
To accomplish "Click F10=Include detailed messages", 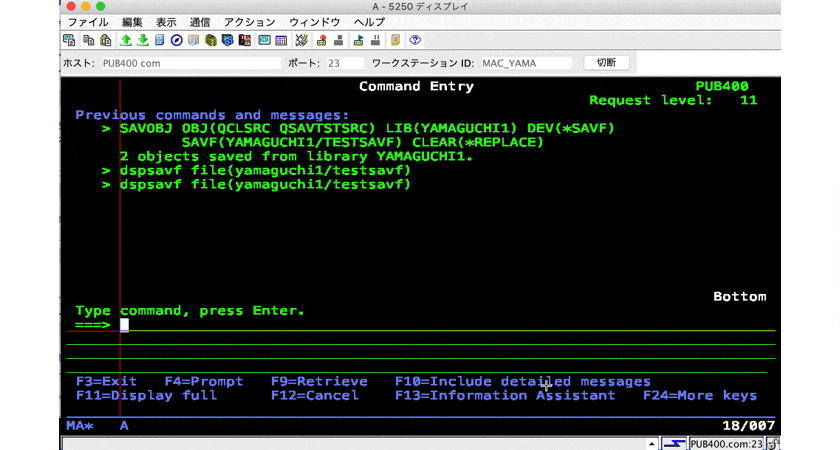I will (x=523, y=381).
